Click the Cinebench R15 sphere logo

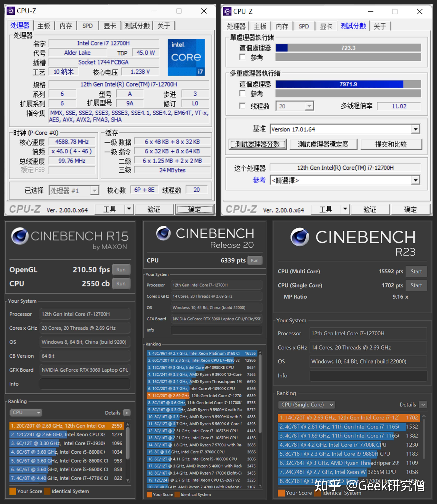(20, 236)
